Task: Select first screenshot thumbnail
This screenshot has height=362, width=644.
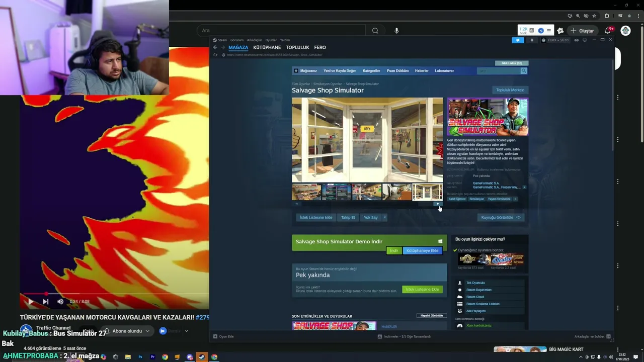Action: (306, 192)
